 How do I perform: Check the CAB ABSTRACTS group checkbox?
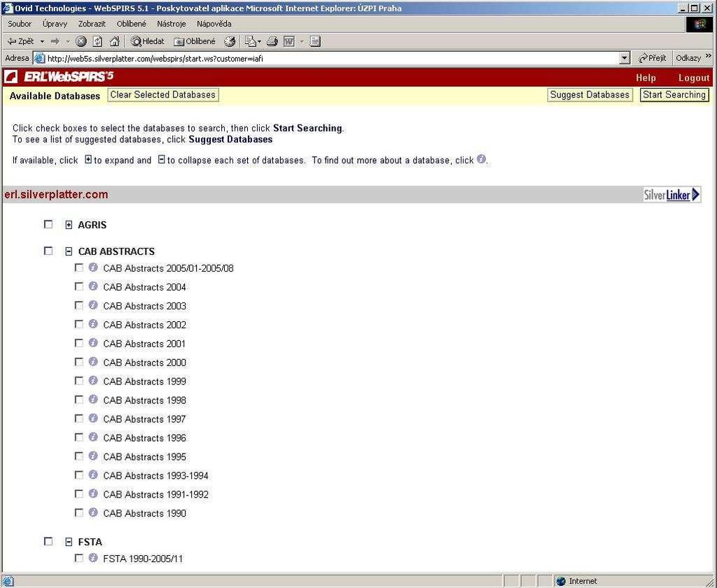48,251
